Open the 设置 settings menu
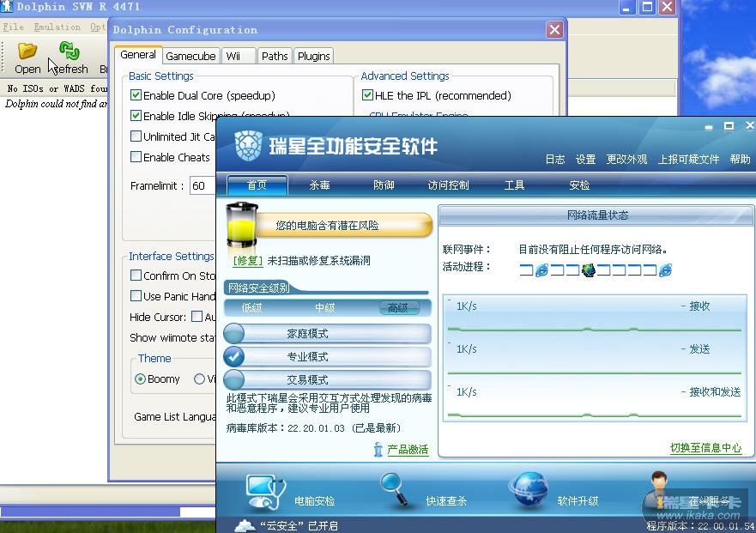This screenshot has width=756, height=533. tap(585, 159)
